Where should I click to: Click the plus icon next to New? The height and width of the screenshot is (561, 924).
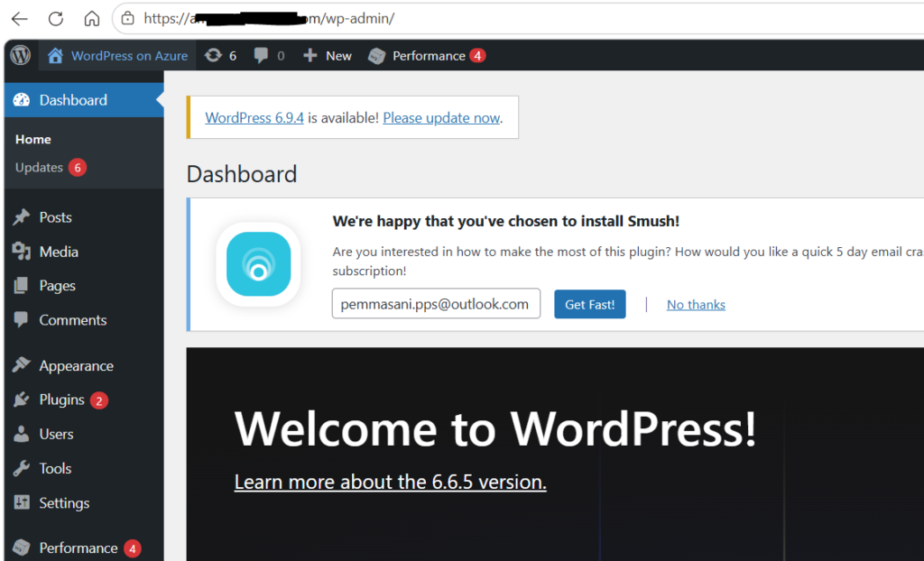(x=310, y=55)
